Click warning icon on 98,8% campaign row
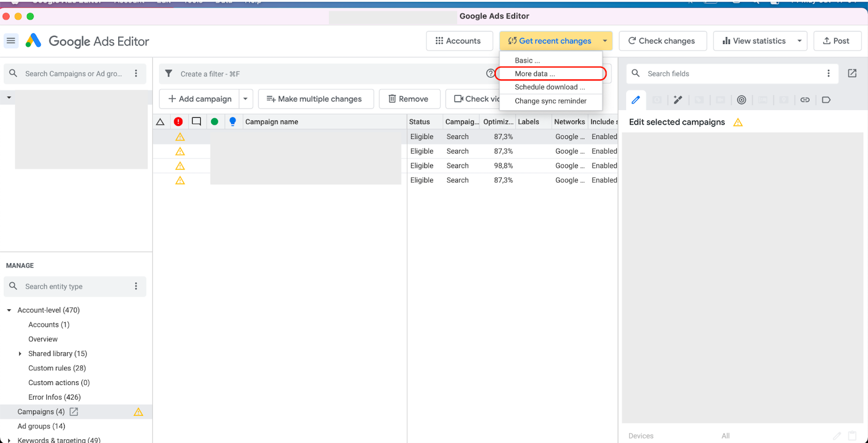Screen dimensions: 868x443 180,166
